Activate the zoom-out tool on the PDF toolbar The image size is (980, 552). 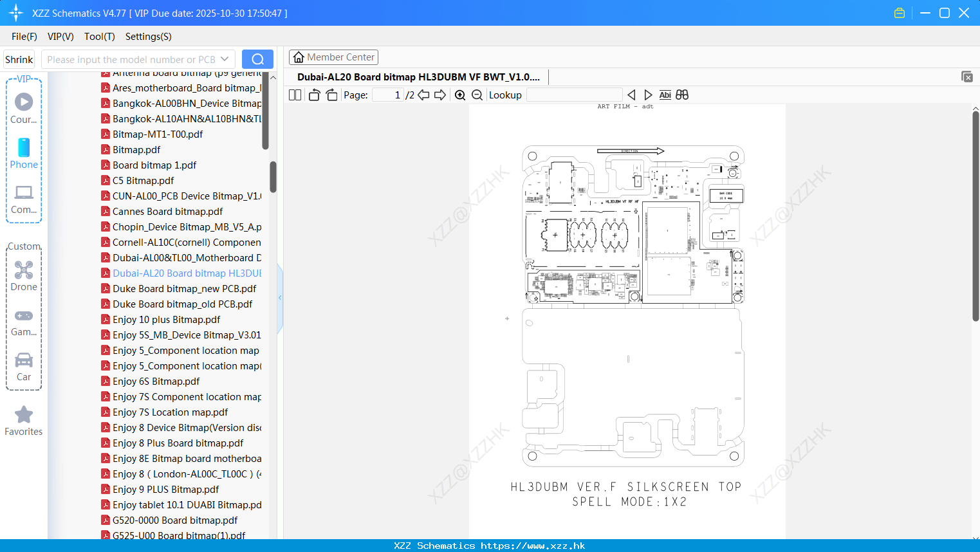(476, 95)
